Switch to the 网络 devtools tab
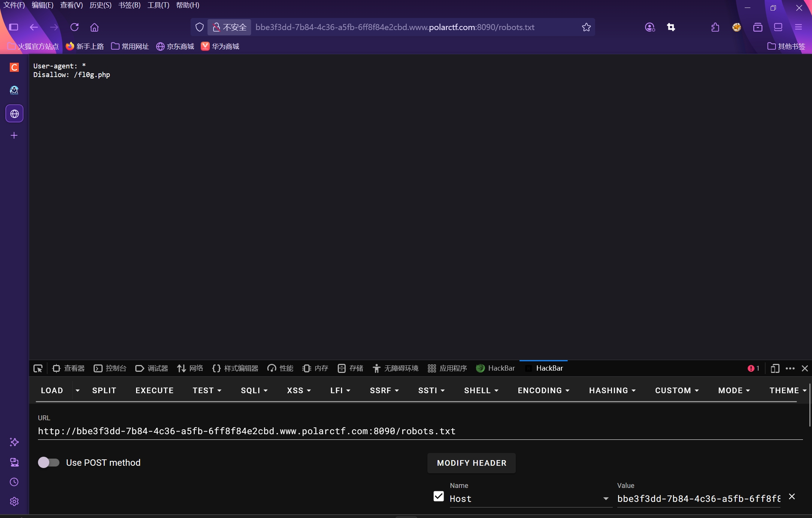812x518 pixels. pos(190,368)
